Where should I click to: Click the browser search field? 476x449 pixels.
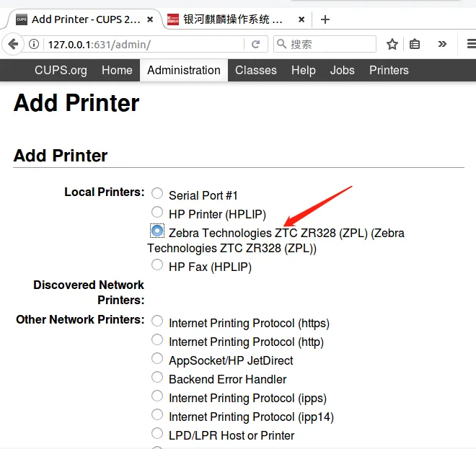click(328, 45)
